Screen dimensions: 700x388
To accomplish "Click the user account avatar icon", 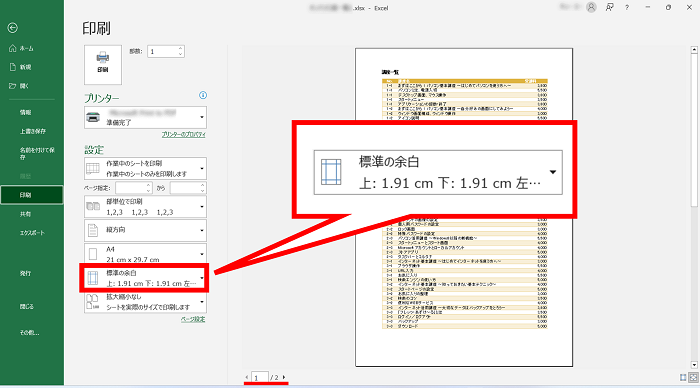I will click(x=592, y=7).
